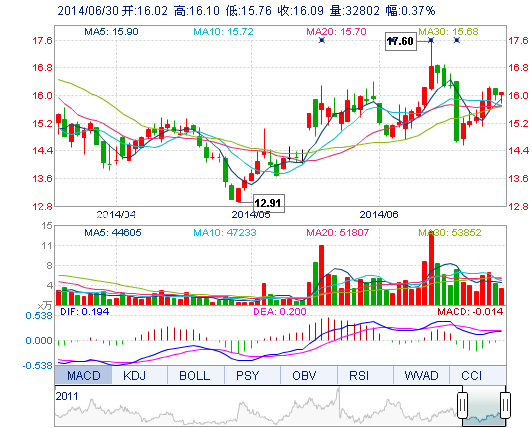Switch to the MACD indicator tab
The image size is (532, 428).
tap(83, 375)
